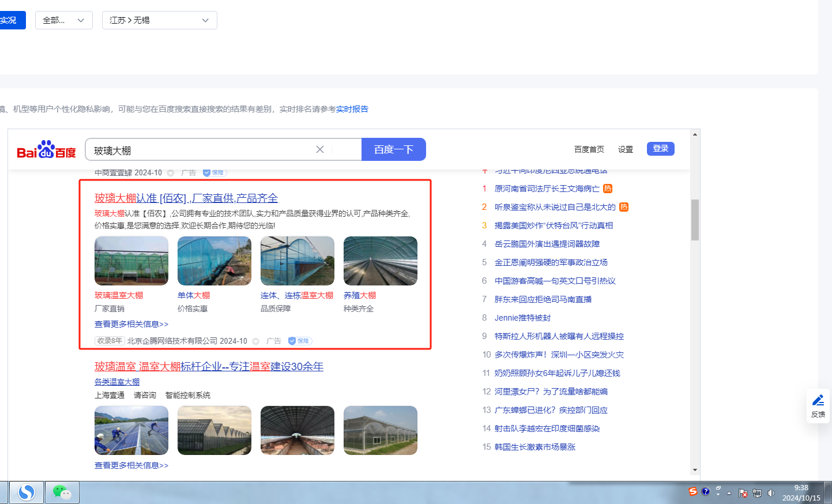Open the 反馈 feedback pencil icon
This screenshot has width=832, height=504.
click(x=818, y=406)
